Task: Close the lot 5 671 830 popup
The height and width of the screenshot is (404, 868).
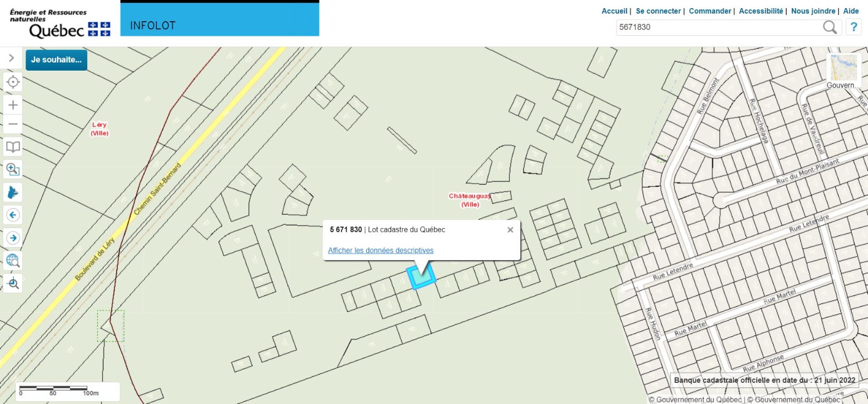Action: (510, 230)
